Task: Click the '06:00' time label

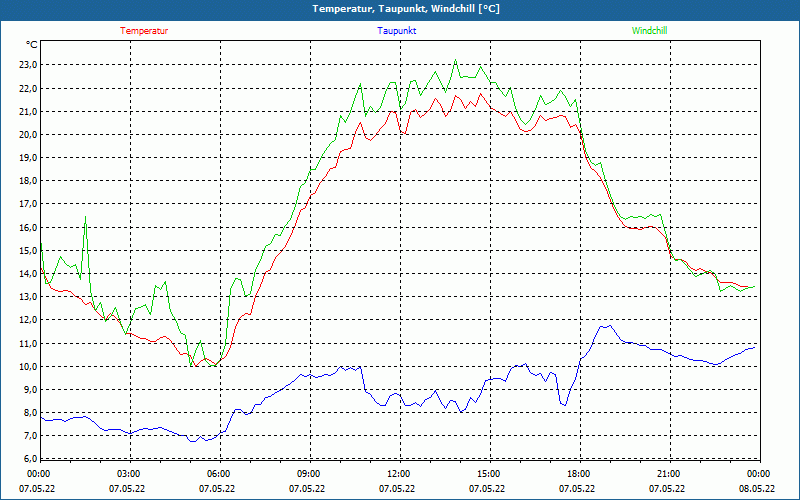Action: 218,474
